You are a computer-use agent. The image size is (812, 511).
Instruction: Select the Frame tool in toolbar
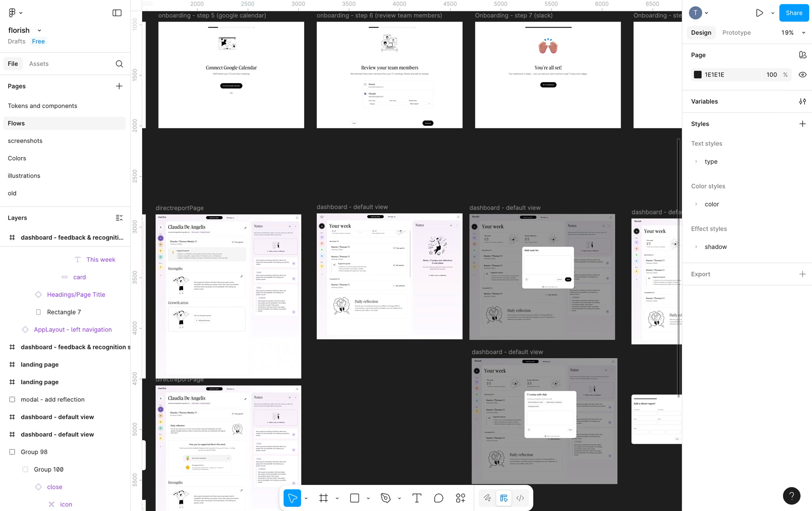323,498
